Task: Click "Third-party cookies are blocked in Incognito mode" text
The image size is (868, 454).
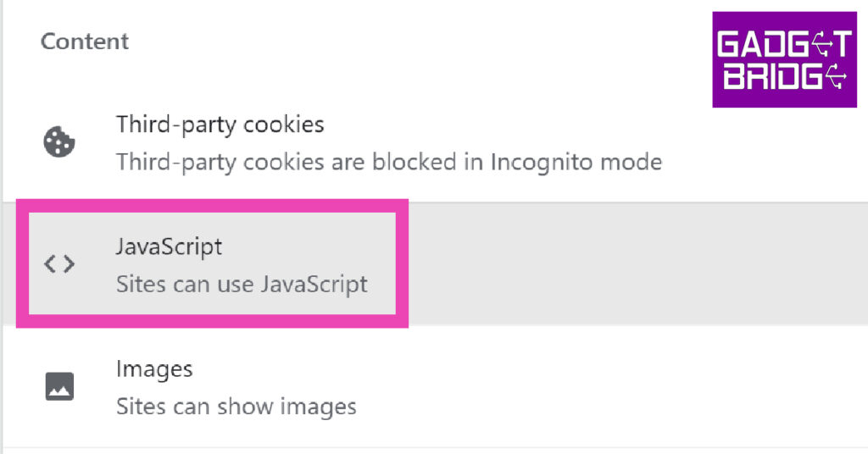Action: [388, 161]
